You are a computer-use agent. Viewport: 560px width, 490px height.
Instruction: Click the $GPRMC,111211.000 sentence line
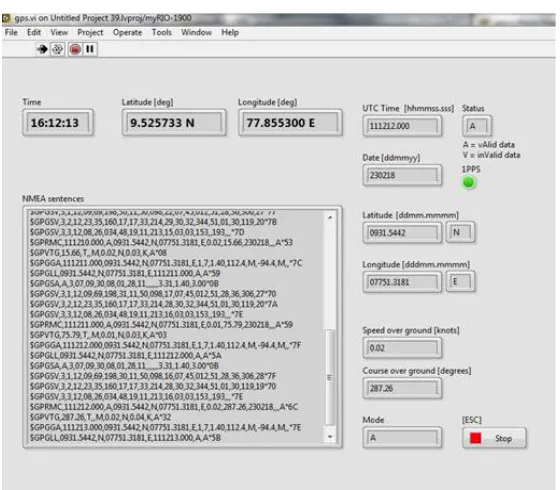tap(161, 325)
